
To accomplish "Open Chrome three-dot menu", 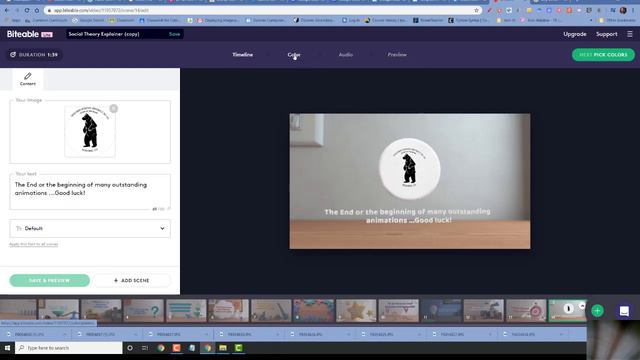I will tap(633, 10).
